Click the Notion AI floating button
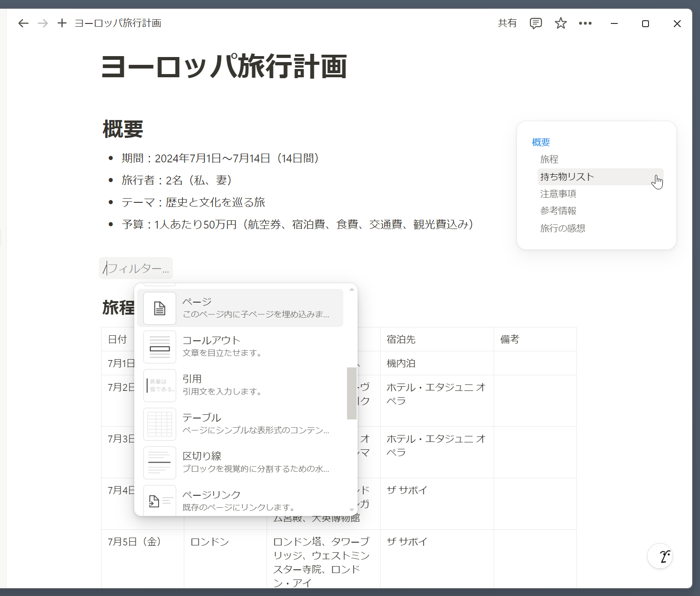The image size is (700, 596). tap(660, 556)
